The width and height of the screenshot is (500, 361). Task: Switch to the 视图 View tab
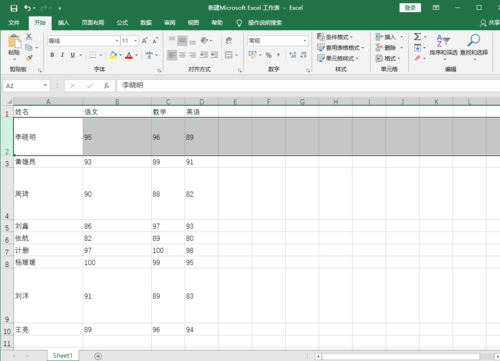[193, 23]
